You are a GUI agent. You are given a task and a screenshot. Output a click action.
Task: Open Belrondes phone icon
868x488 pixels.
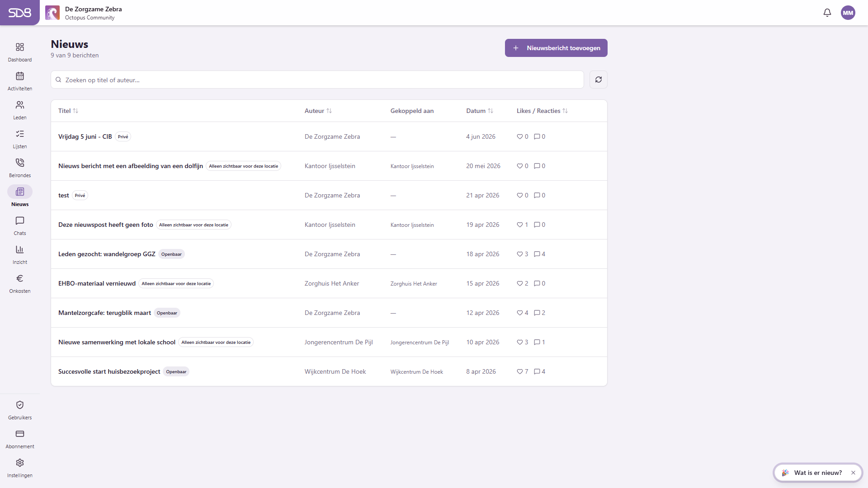(x=20, y=163)
